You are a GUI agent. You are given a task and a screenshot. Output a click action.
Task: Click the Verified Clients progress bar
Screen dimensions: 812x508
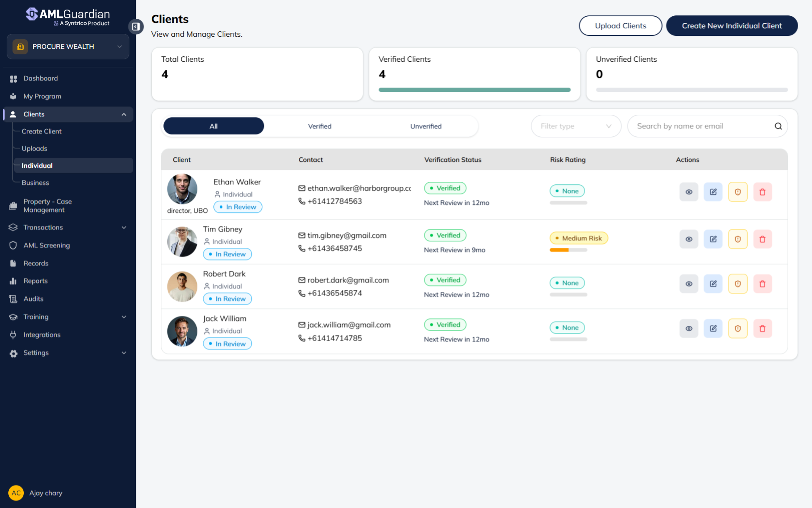click(x=474, y=90)
